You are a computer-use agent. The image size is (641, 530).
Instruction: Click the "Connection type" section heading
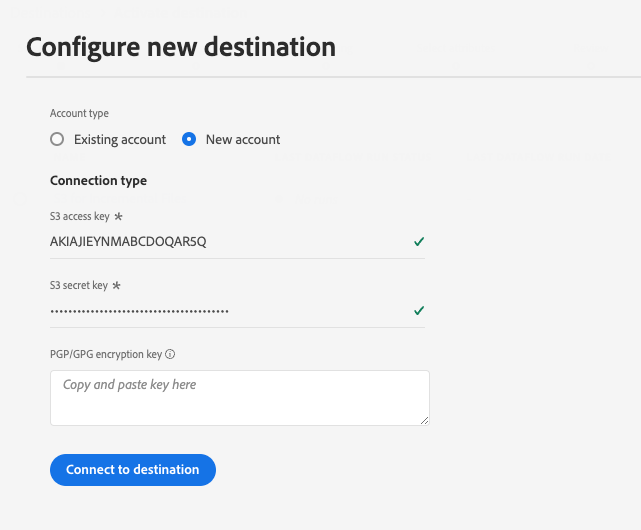(x=98, y=181)
